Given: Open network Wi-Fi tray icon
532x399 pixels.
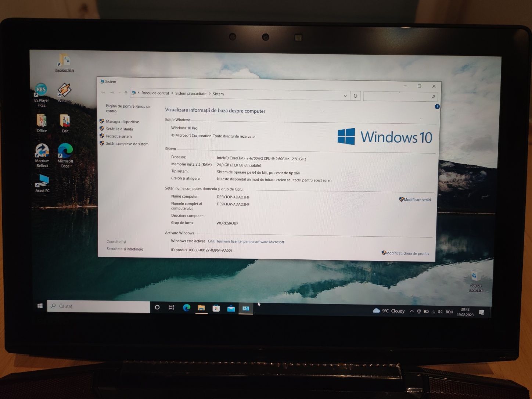Looking at the screenshot, I should pyautogui.click(x=434, y=312).
